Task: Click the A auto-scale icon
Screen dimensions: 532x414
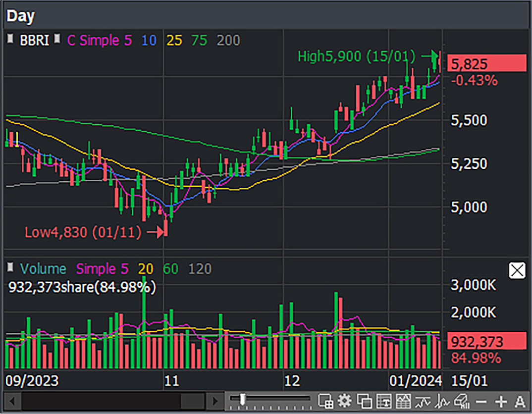Action: click(x=520, y=402)
